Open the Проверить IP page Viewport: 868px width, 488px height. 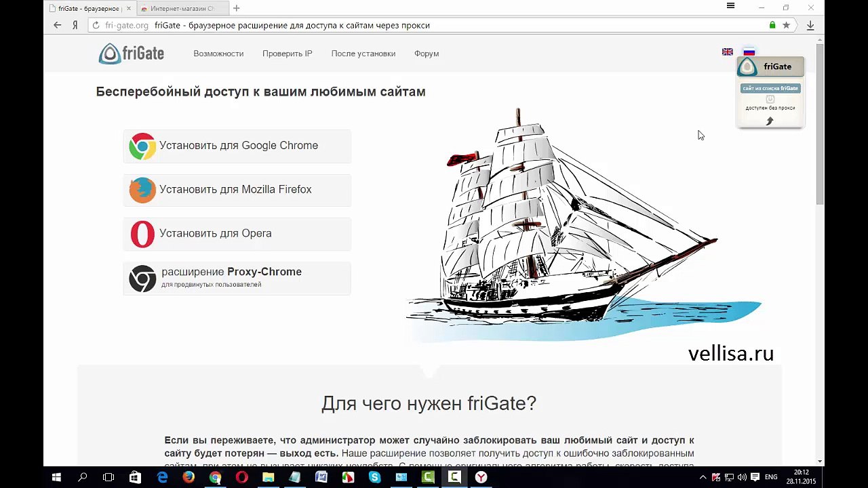288,54
